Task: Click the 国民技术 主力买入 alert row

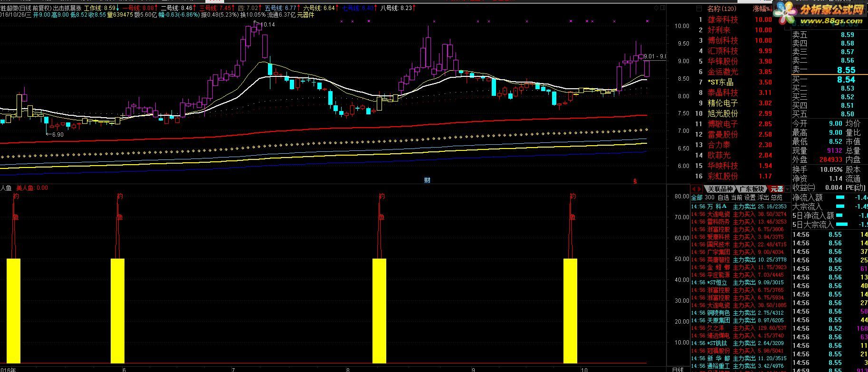Action: pos(739,244)
